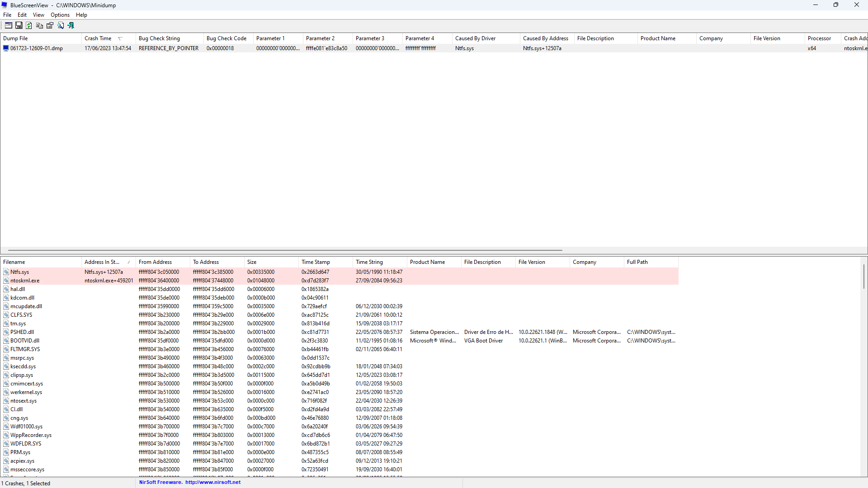Sort drivers by the Filename column header
Viewport: 868px width, 488px height.
coord(41,262)
